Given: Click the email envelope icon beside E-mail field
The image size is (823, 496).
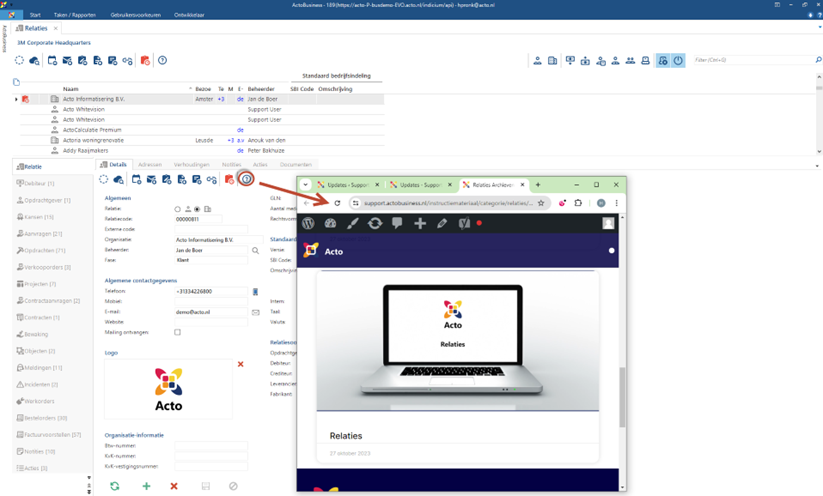Looking at the screenshot, I should click(256, 312).
